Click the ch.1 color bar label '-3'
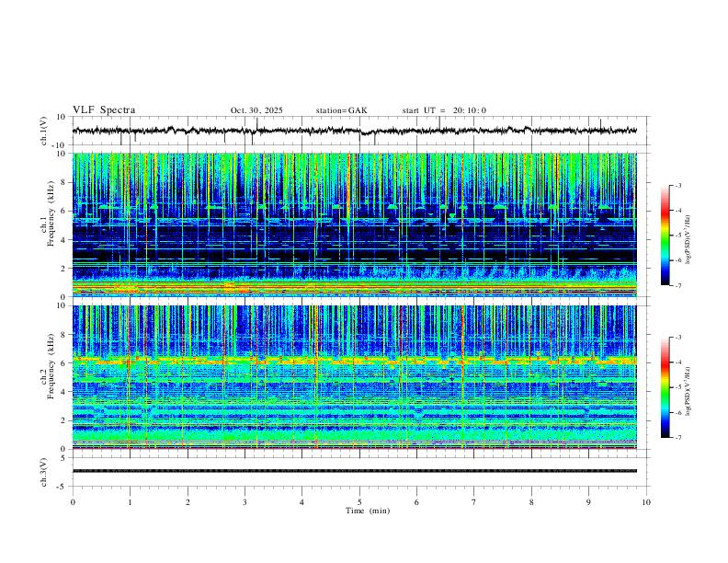Screen dimensions: 728x563 tap(678, 185)
